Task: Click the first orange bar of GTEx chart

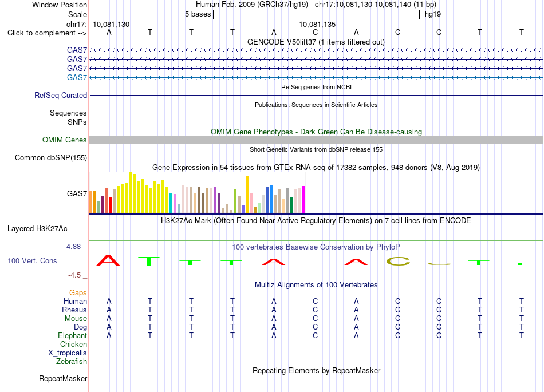Action: [91, 201]
